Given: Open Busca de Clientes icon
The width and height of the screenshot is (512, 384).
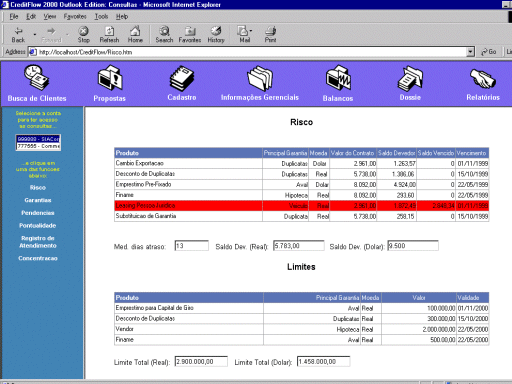Looking at the screenshot, I should 37,78.
